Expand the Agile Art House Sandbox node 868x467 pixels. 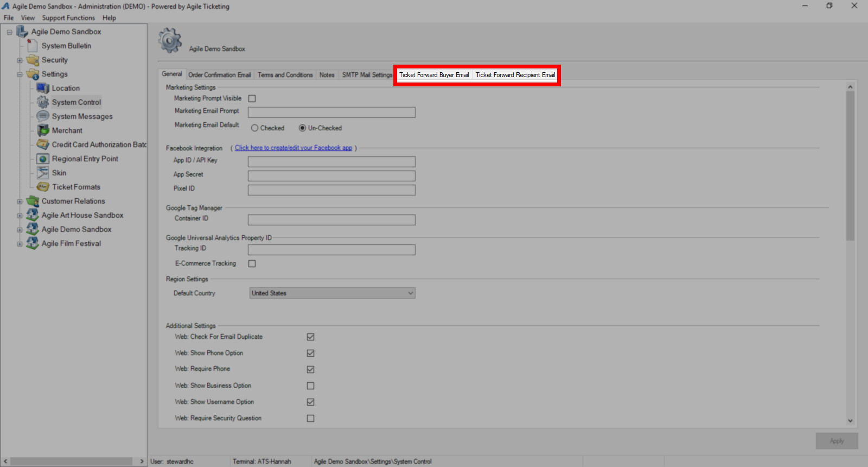(x=20, y=216)
